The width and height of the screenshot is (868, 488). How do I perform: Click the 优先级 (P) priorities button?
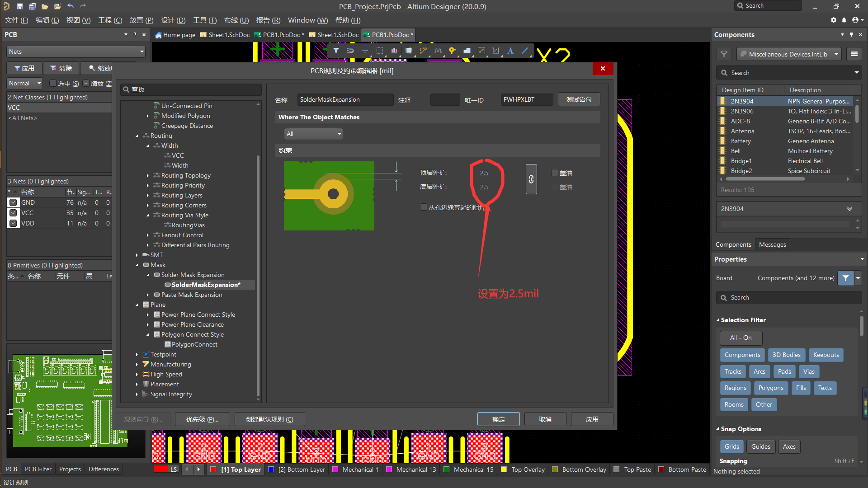(202, 419)
